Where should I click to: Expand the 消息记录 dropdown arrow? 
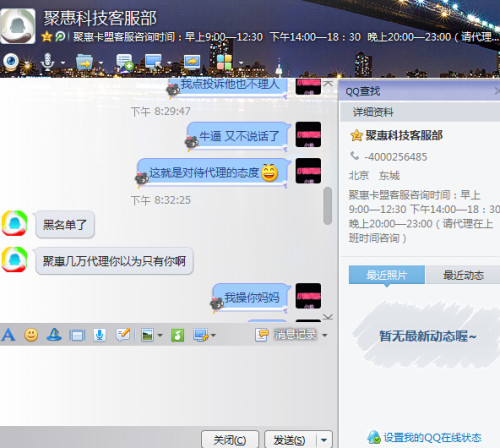coord(325,335)
